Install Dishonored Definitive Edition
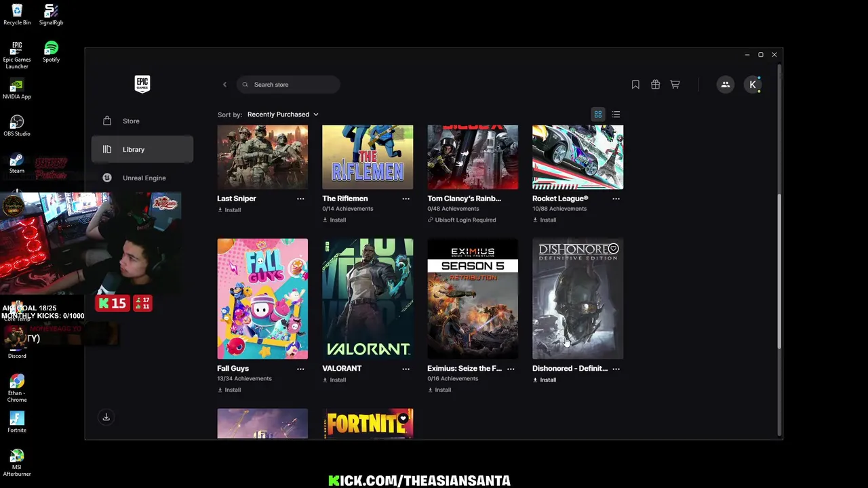 point(545,380)
